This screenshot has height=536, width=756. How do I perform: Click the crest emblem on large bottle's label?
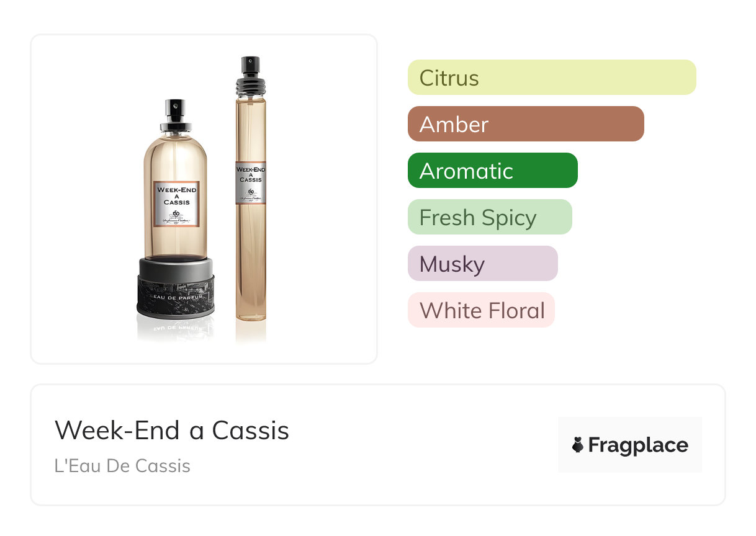(176, 215)
